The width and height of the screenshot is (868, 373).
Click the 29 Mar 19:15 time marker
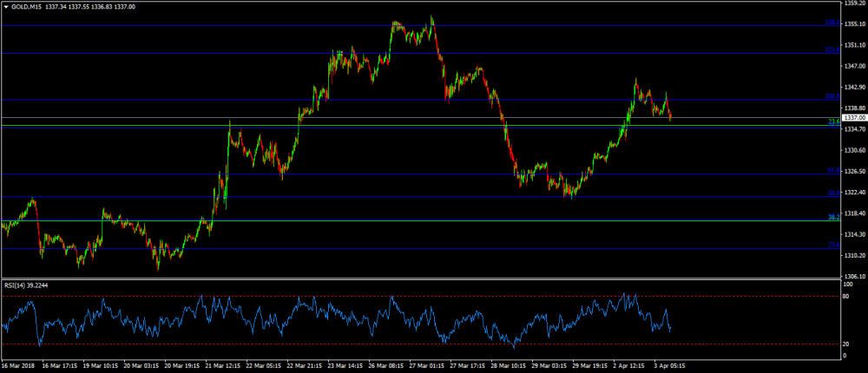590,367
